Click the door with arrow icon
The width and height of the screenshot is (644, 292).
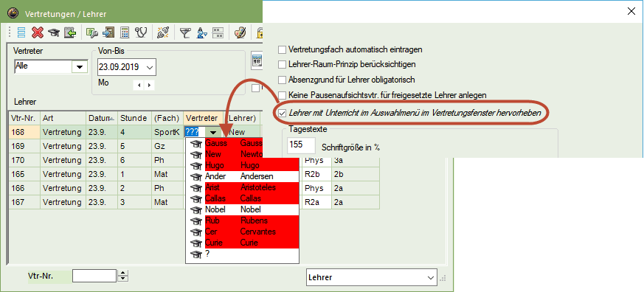(109, 32)
